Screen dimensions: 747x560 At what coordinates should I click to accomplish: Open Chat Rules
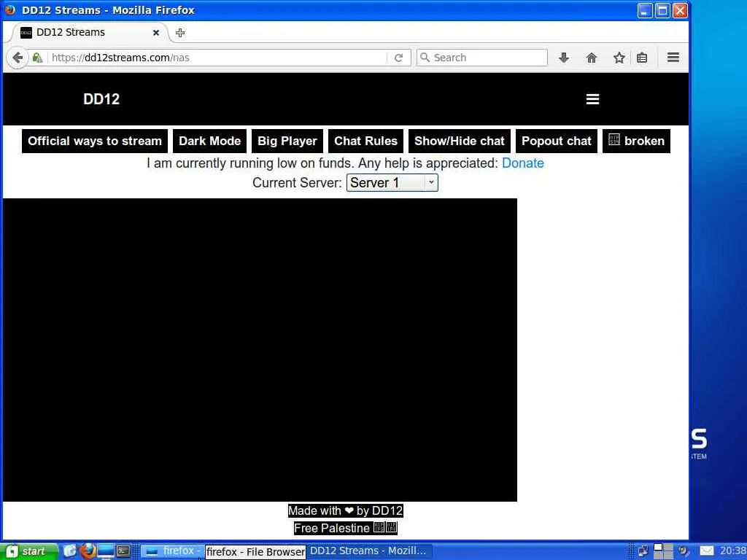pos(366,141)
